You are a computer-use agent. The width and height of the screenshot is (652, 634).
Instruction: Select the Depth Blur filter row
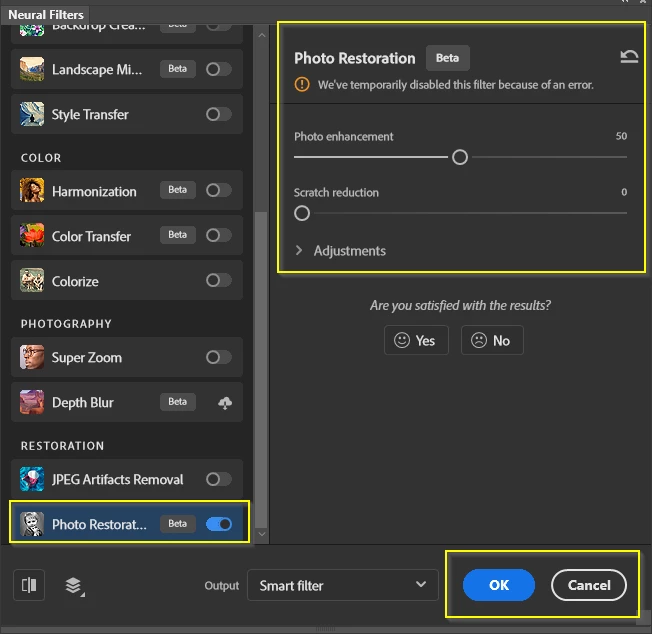[x=127, y=402]
